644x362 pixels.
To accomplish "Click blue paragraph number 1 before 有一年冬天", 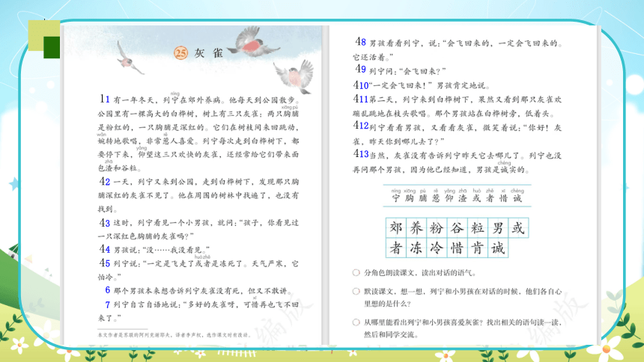I will pyautogui.click(x=108, y=99).
